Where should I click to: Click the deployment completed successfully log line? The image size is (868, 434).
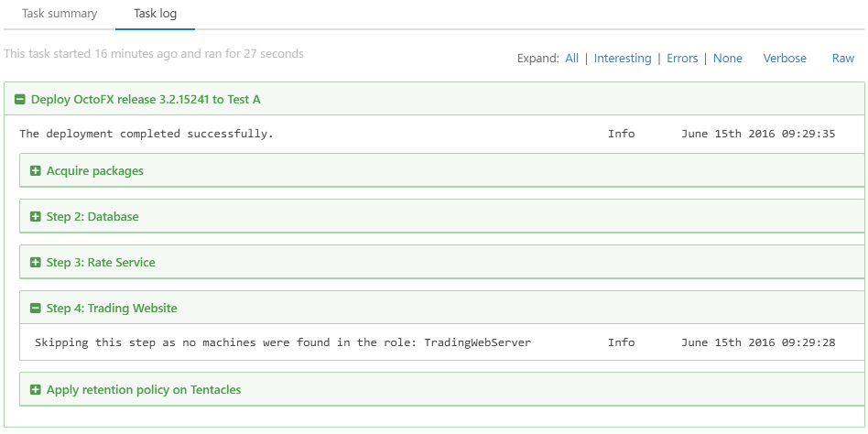(146, 134)
